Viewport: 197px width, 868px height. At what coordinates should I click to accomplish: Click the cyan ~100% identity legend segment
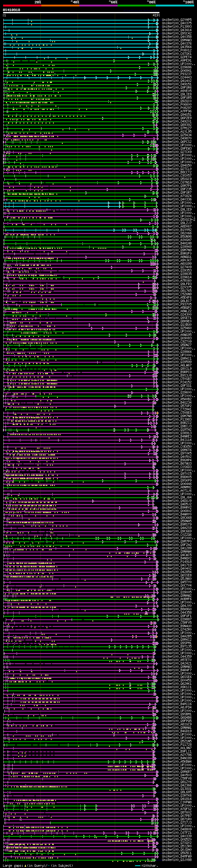pos(175,6)
